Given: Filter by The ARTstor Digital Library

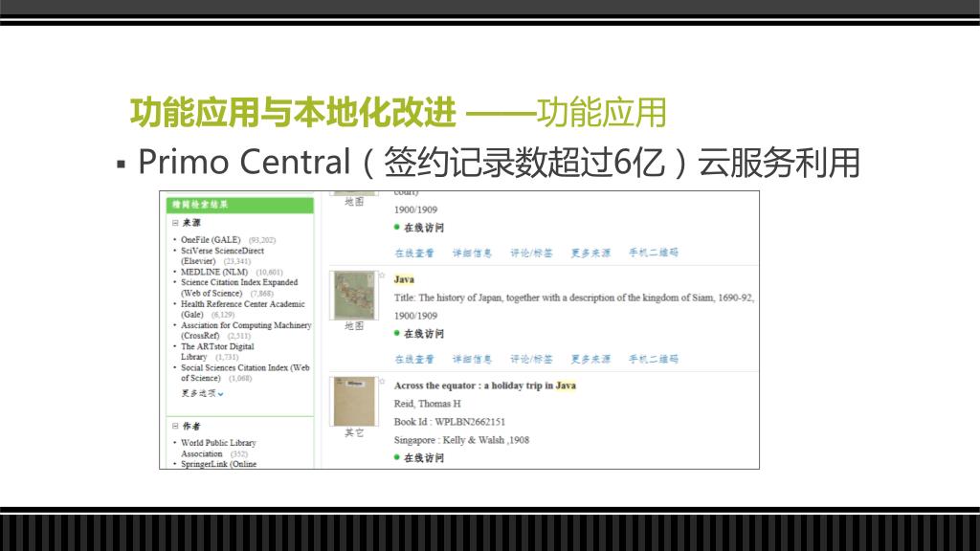Looking at the screenshot, I should coord(217,351).
